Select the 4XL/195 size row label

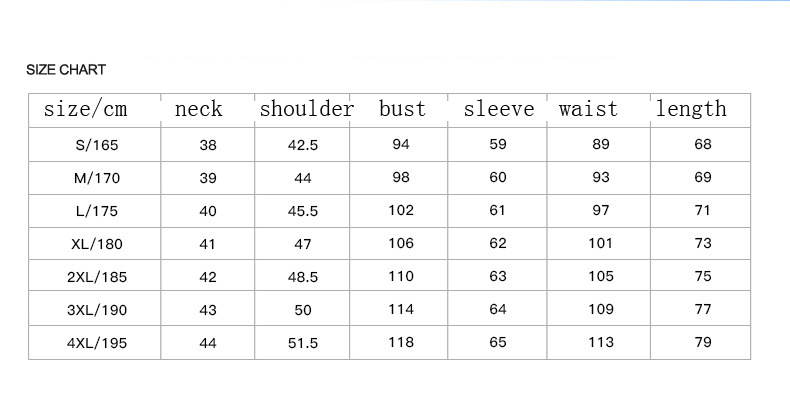(97, 343)
